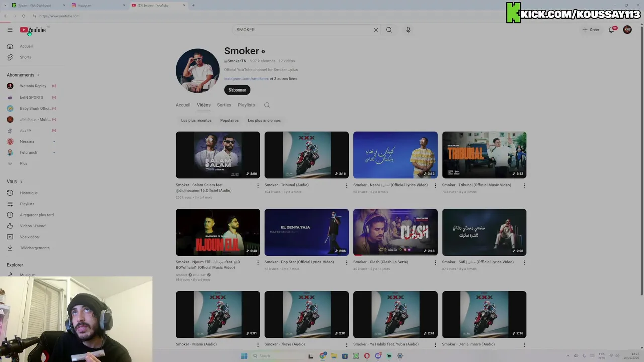This screenshot has height=362, width=644.
Task: Switch to the channel Accueil tab
Action: click(x=183, y=105)
